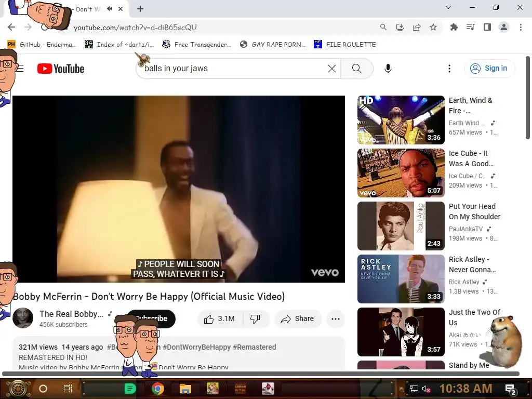
Task: Mute audio from the tab speaker icon
Action: tap(109, 9)
